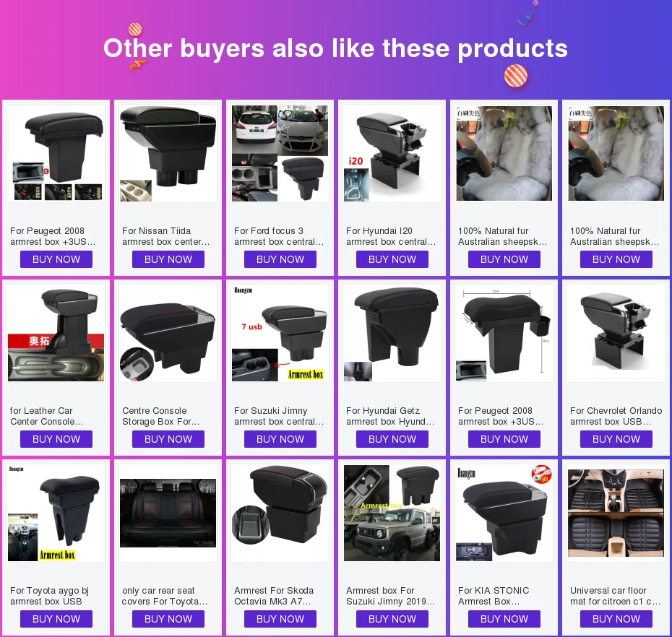Select the Hyundai Getz armrest box photo

392,333
